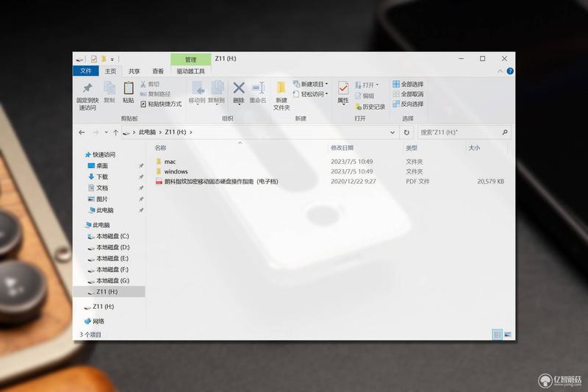Click Open (打开) in the ribbon
The width and height of the screenshot is (588, 392).
pyautogui.click(x=367, y=85)
